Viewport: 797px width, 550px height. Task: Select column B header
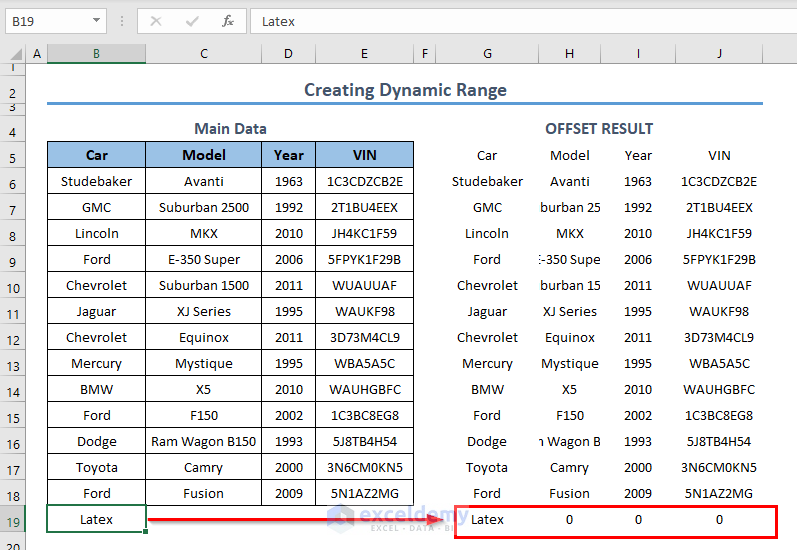[96, 53]
